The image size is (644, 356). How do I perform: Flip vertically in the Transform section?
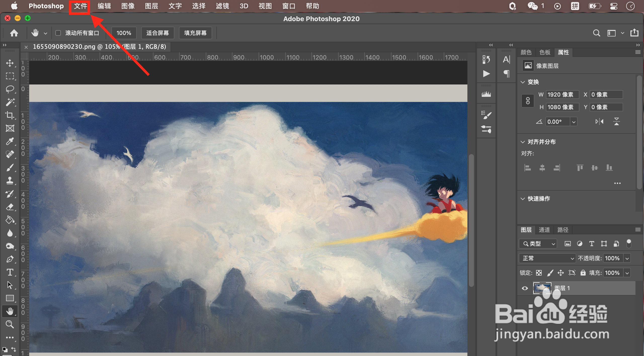[x=616, y=122]
